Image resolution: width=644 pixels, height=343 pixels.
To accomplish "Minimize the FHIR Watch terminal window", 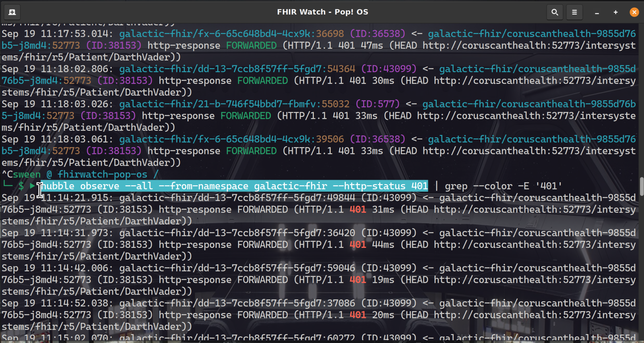I will point(597,12).
